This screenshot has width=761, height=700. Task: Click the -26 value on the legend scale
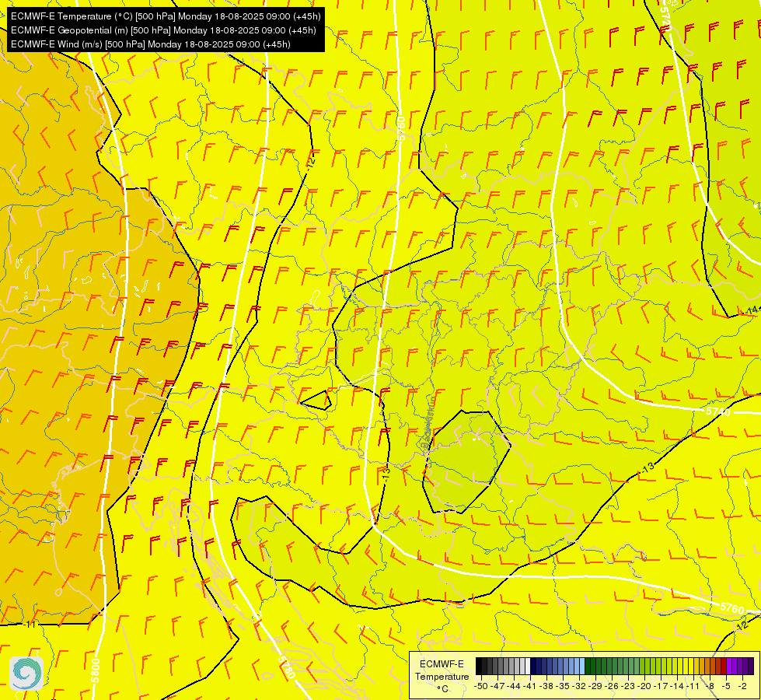pyautogui.click(x=612, y=686)
